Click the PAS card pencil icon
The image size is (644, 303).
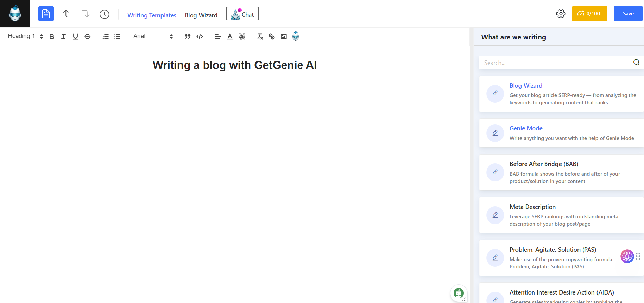pos(495,257)
